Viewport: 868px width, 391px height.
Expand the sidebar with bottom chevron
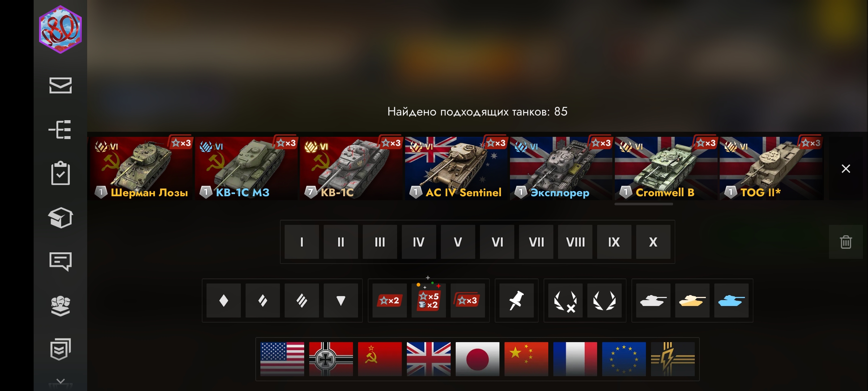point(60,381)
